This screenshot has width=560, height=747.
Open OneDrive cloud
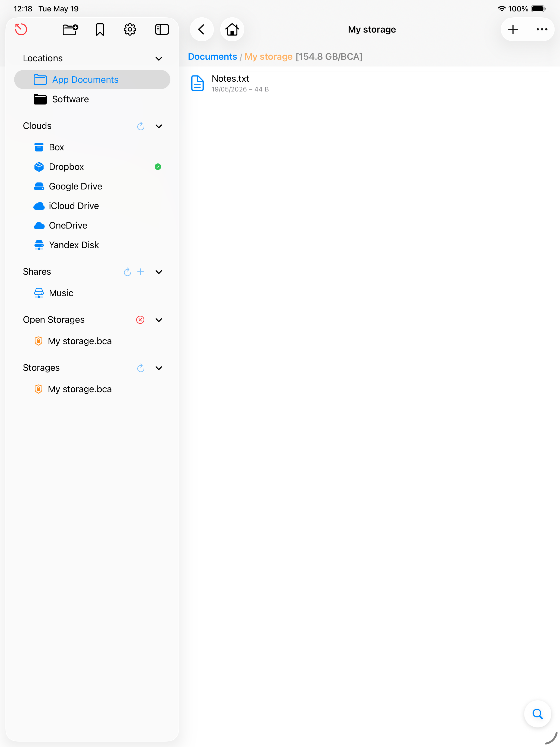pyautogui.click(x=92, y=226)
